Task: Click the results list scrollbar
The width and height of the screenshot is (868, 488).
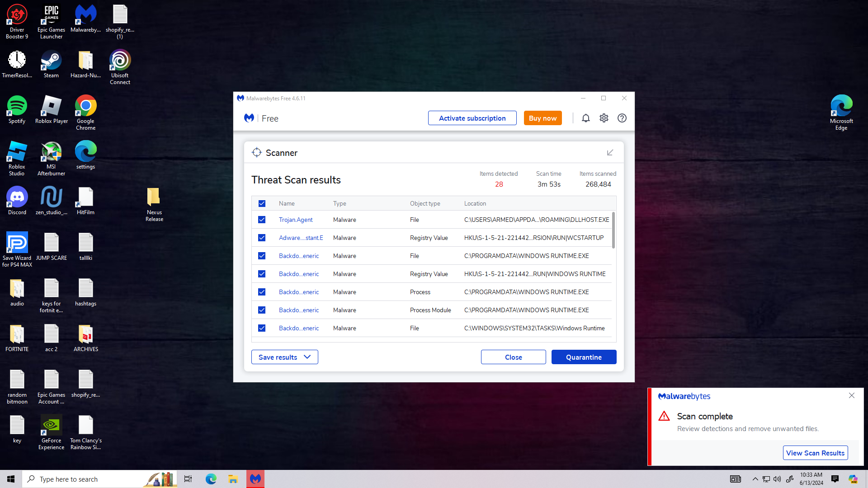Action: tap(613, 230)
